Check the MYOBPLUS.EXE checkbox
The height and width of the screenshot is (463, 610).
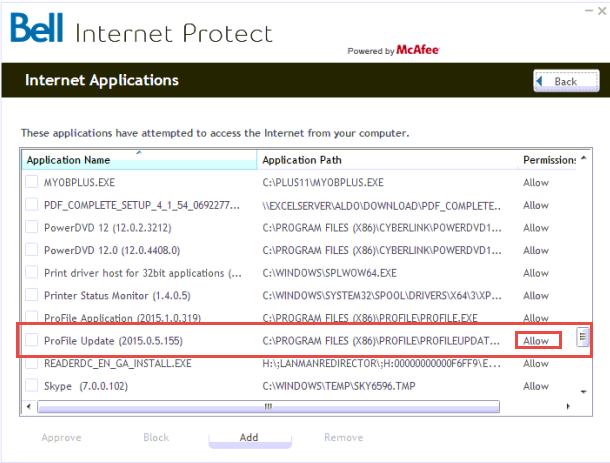pos(32,182)
